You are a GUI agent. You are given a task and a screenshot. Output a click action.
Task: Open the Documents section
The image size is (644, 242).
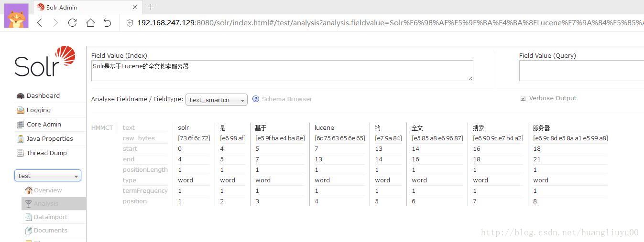(x=51, y=230)
